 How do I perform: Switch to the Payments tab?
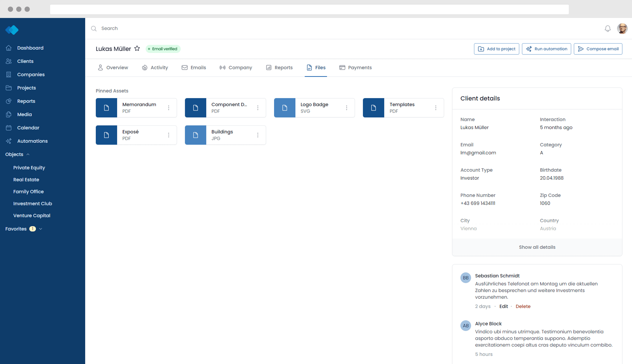click(355, 67)
